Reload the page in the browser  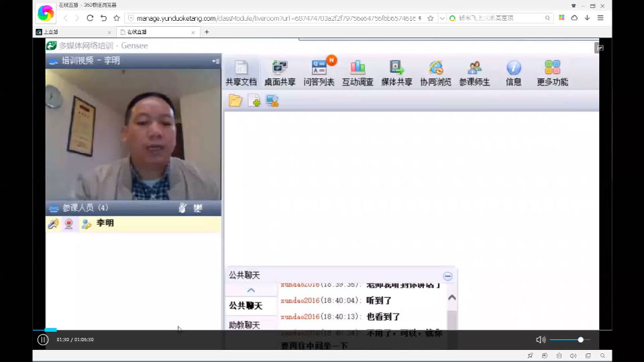coord(90,18)
